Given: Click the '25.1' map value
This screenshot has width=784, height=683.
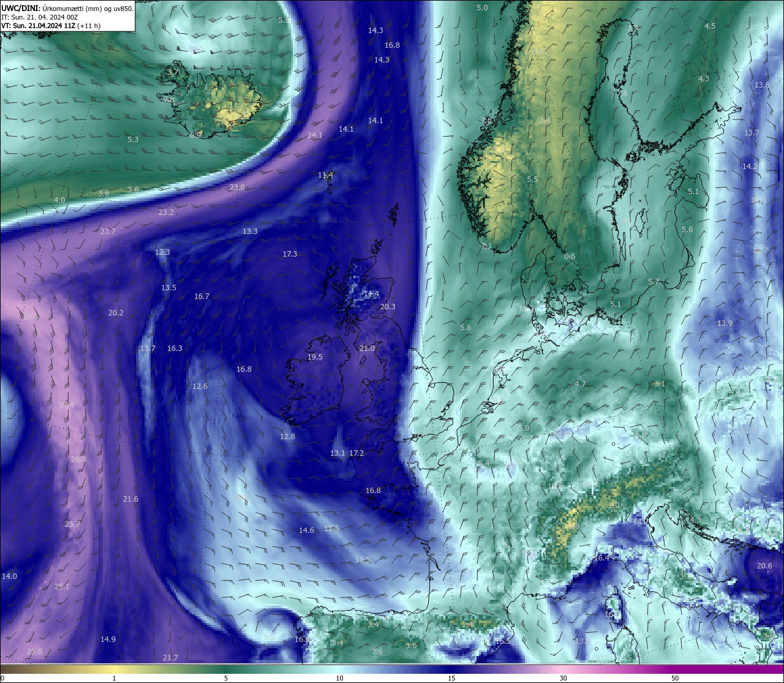Looking at the screenshot, I should pyautogui.click(x=62, y=587).
